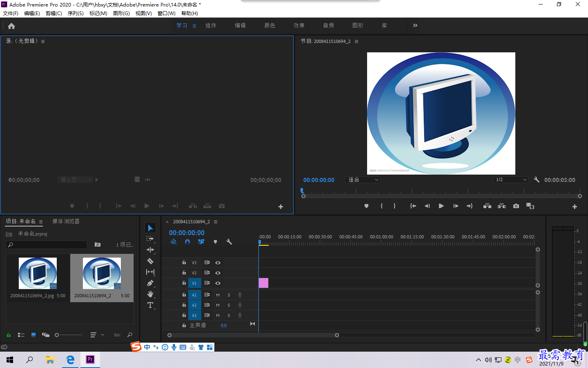Viewport: 588px width, 368px height.
Task: Open the 文件(F) menu
Action: point(11,13)
